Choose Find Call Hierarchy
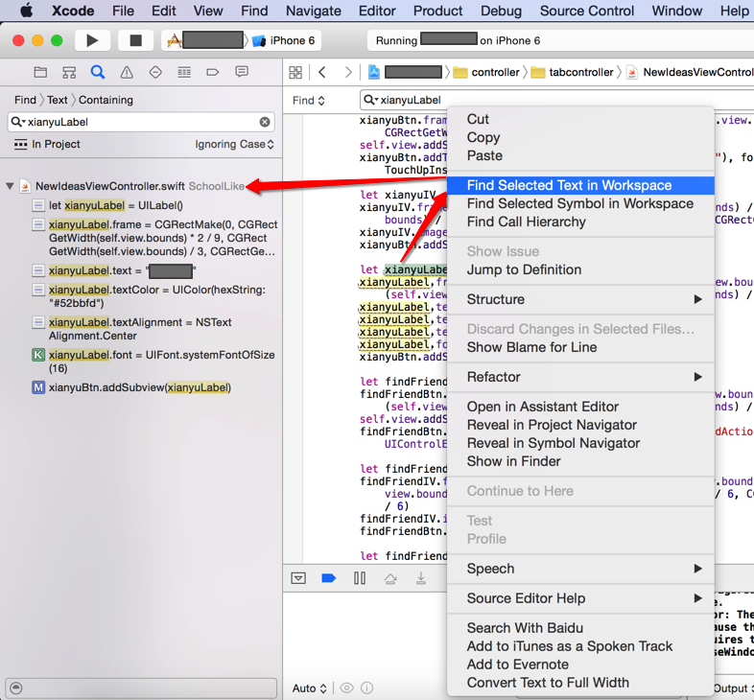Screen dimensions: 754x700 click(580, 222)
